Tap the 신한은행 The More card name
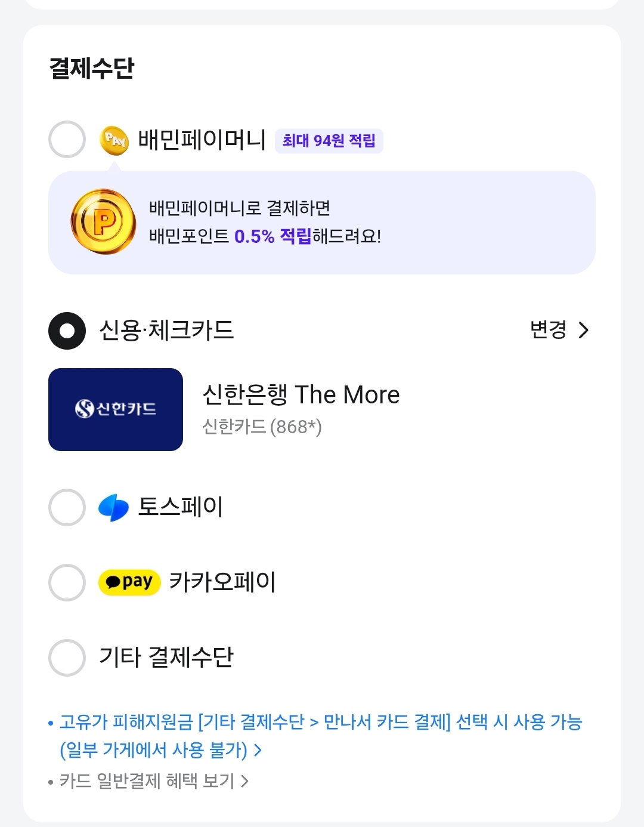This screenshot has width=644, height=827. [x=301, y=394]
